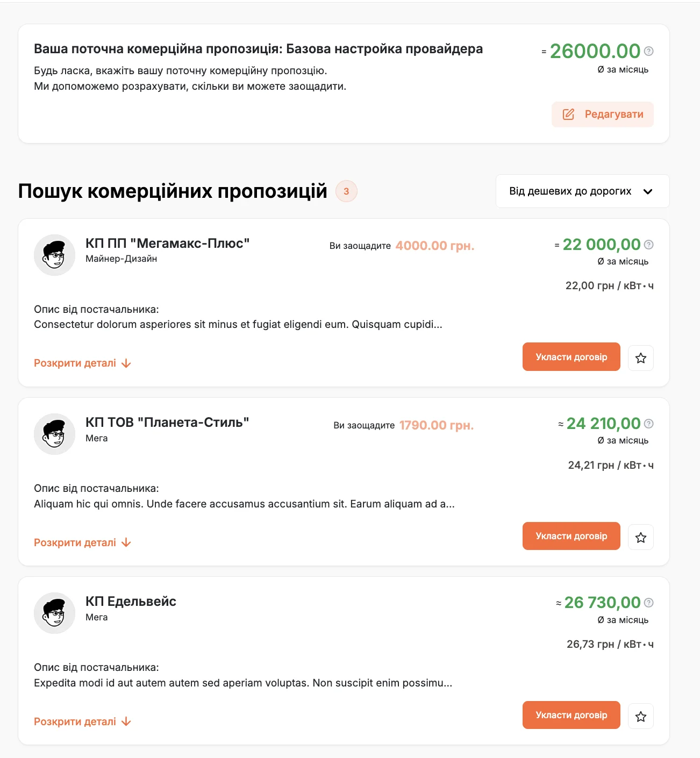Expand details for Планета-Стиль offer
The width and height of the screenshot is (700, 758).
click(x=82, y=542)
